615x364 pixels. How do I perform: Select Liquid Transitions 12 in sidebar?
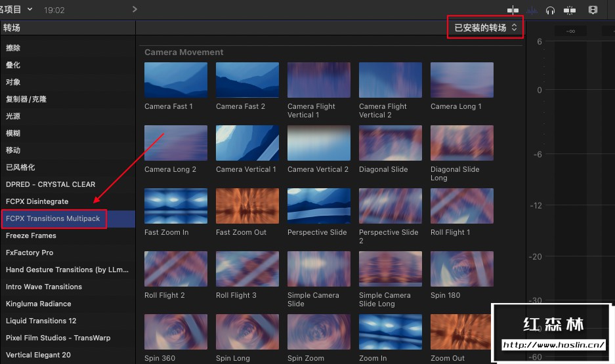41,321
